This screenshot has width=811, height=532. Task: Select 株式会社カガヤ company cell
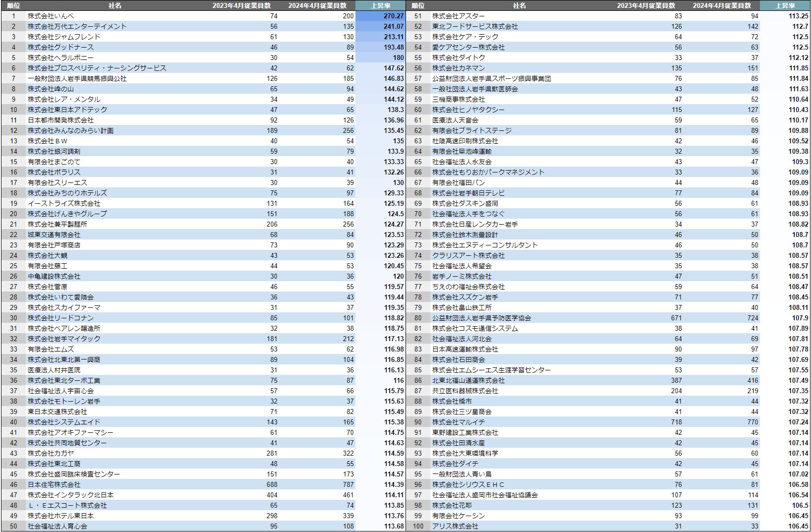(51, 453)
